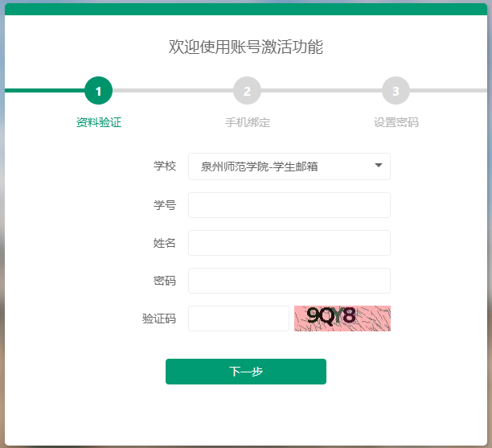
Task: Open the 学校 selection box showing 泉州师范学院-学生邮箱
Action: 281,166
